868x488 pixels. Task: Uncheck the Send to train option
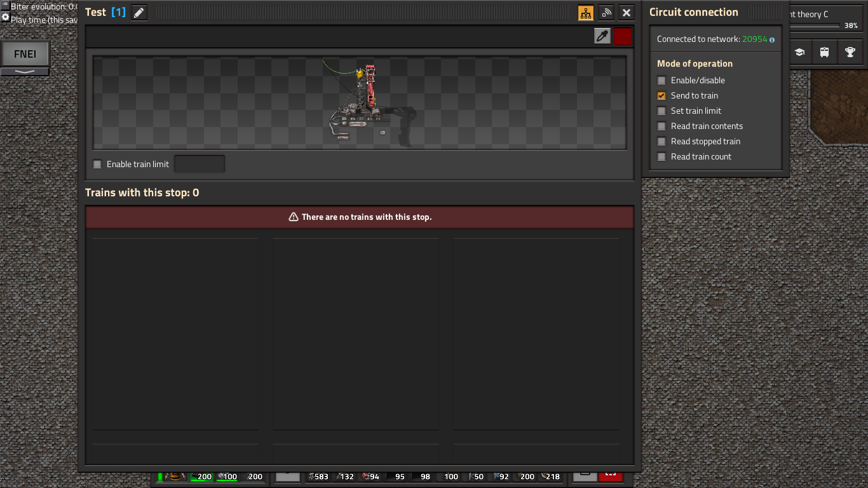(x=661, y=95)
